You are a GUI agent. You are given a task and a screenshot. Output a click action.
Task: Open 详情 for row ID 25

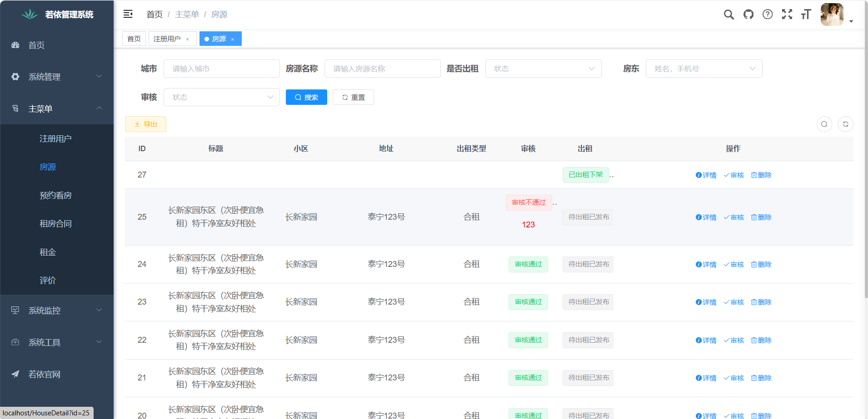pos(706,217)
